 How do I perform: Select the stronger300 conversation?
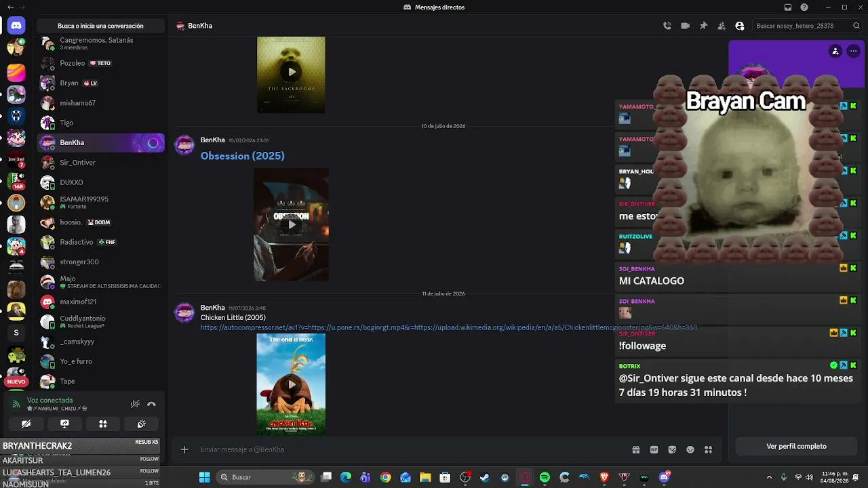(x=100, y=262)
